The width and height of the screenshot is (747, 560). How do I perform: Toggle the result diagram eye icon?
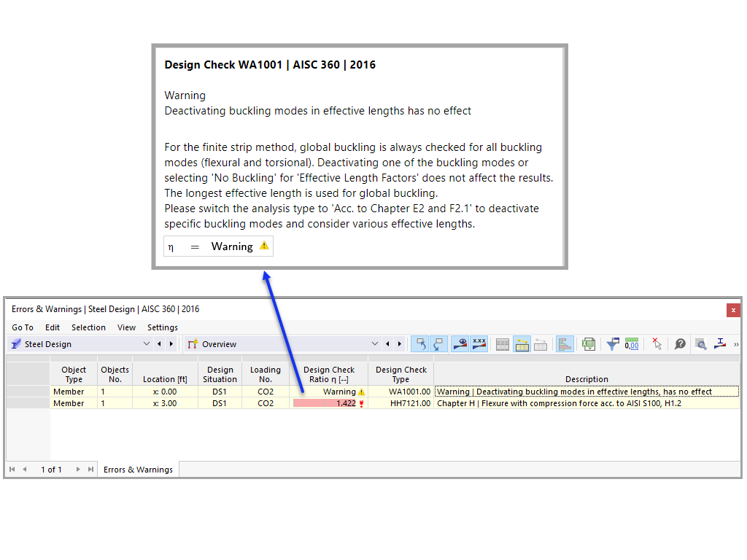[460, 343]
